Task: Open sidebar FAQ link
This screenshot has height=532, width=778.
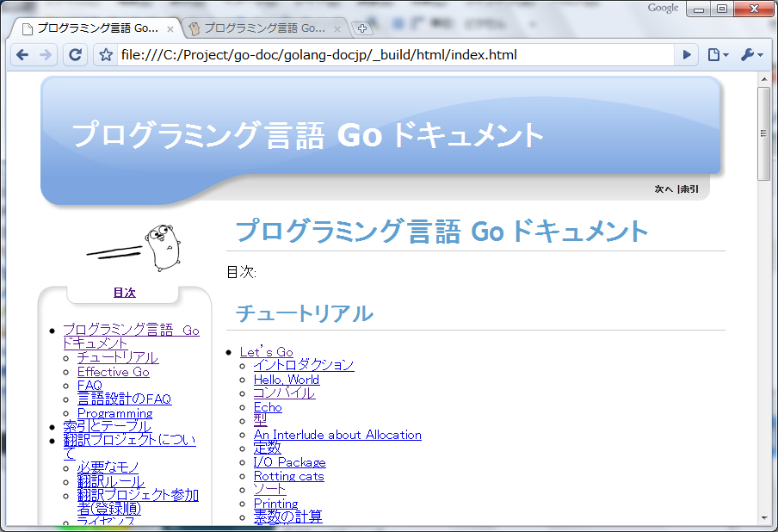Action: pos(90,385)
